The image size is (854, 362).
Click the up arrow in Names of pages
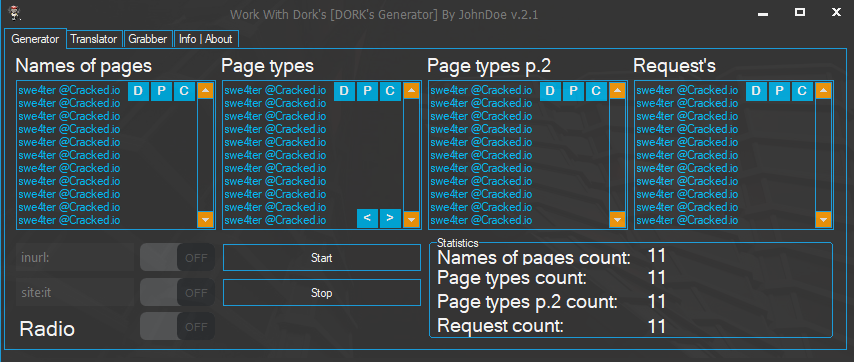point(205,90)
